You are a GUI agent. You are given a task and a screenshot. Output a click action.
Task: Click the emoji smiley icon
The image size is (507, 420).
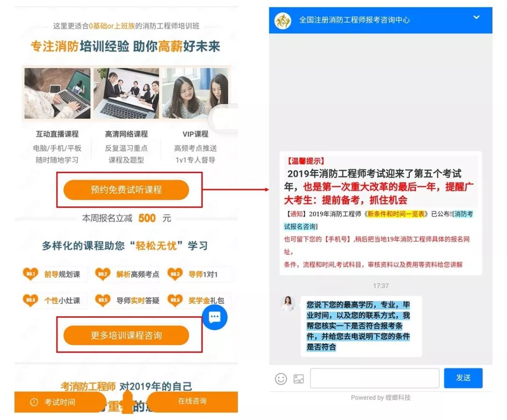coord(281,379)
